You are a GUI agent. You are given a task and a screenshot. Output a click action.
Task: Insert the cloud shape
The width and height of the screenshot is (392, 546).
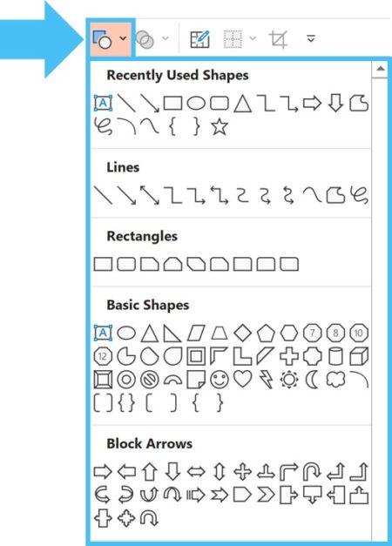[335, 379]
